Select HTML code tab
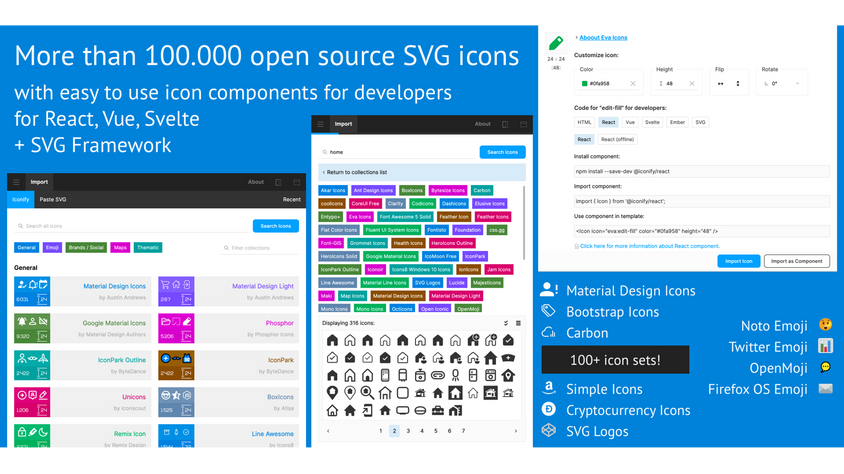Viewport: 844px width, 474px height. pos(584,122)
